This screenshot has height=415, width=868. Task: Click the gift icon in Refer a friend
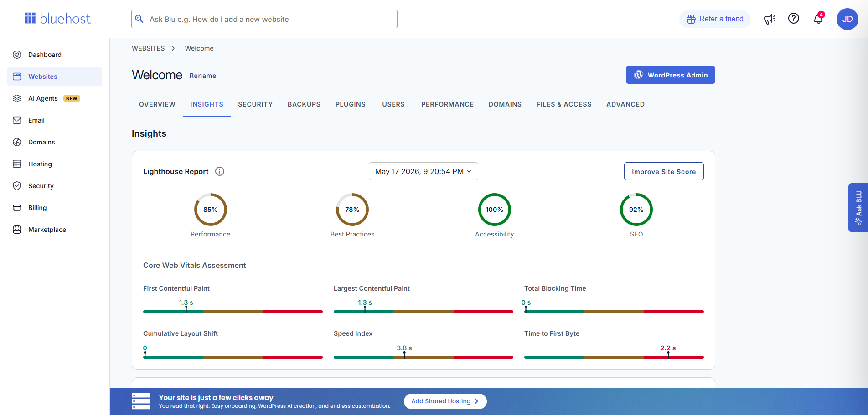(691, 19)
